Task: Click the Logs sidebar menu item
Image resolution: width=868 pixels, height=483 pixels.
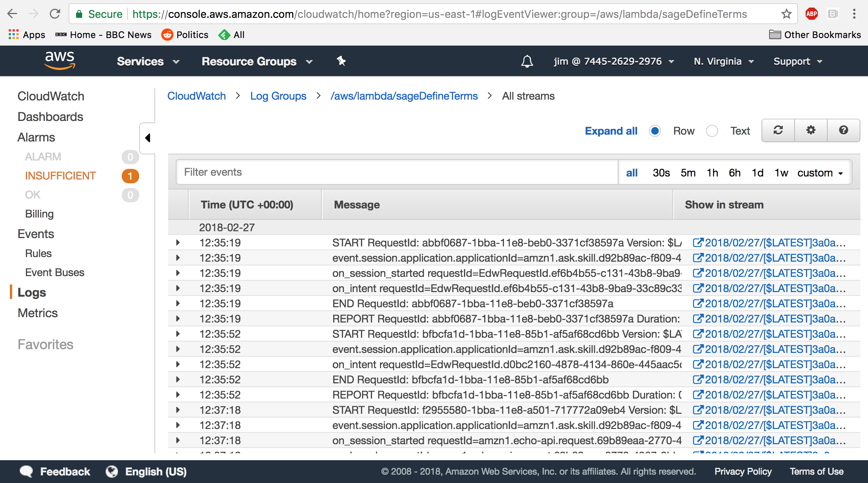Action: pos(32,292)
